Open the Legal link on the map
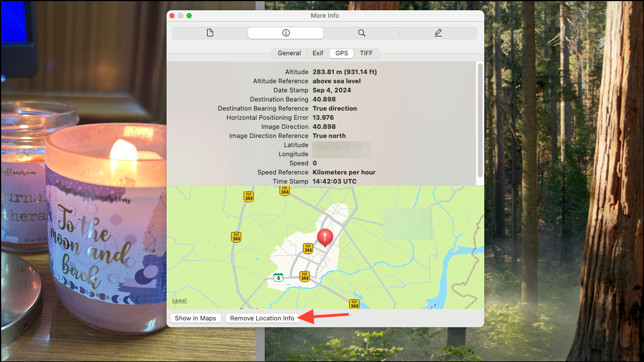Image resolution: width=644 pixels, height=362 pixels. pos(179,300)
